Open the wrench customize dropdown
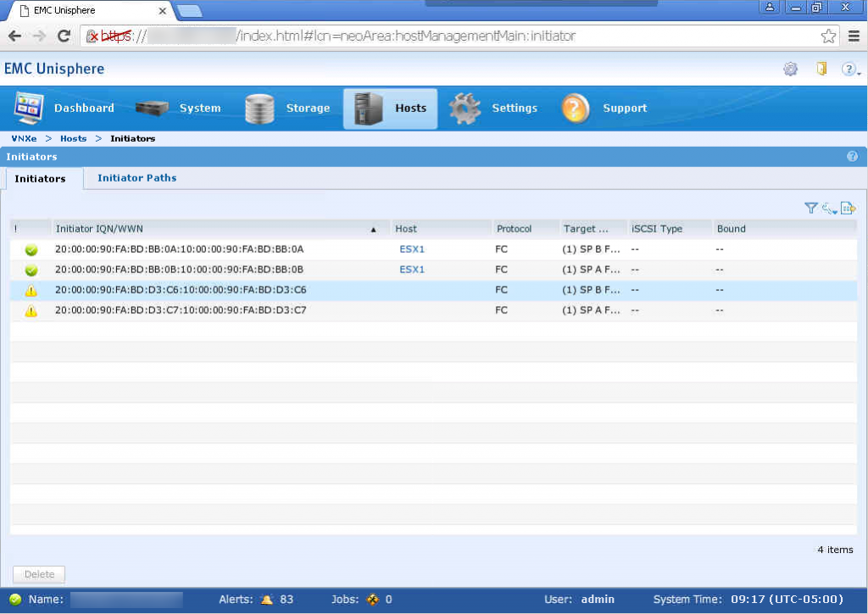This screenshot has height=614, width=868. click(829, 208)
